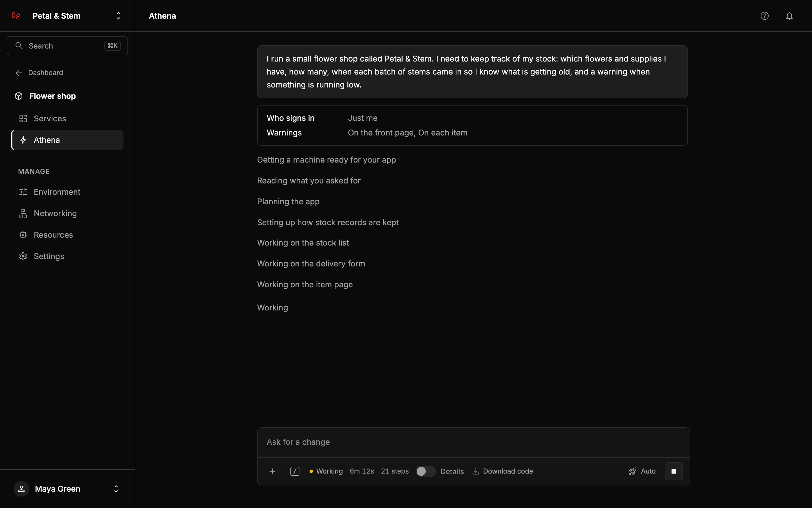
Task: Click 'Working on the delivery form' step
Action: 311,264
